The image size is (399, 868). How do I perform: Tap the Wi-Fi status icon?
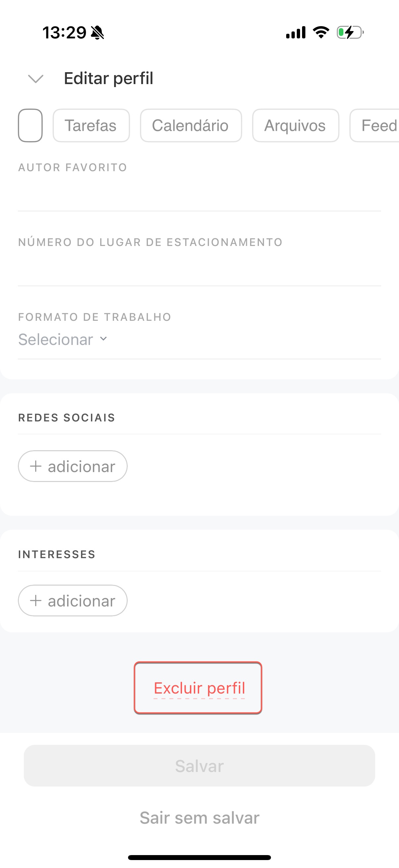point(321,32)
